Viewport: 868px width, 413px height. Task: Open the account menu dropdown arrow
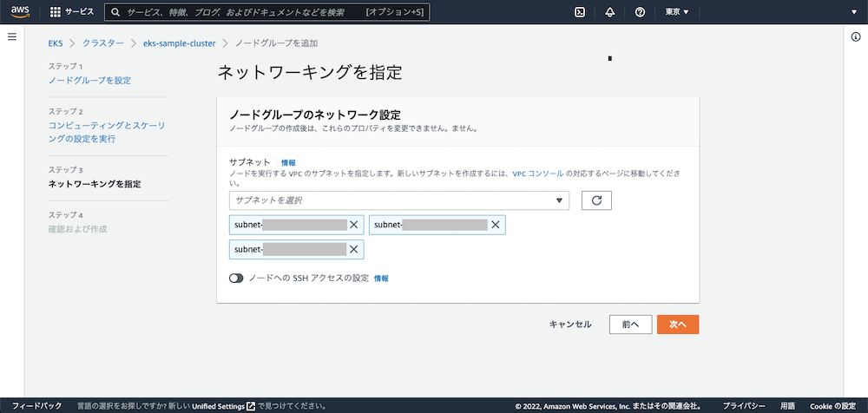844,12
